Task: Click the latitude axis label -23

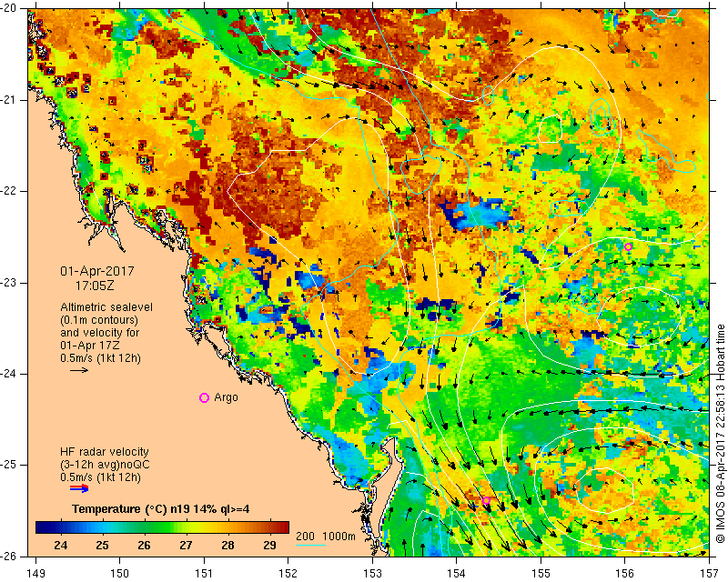Action: pos(9,283)
